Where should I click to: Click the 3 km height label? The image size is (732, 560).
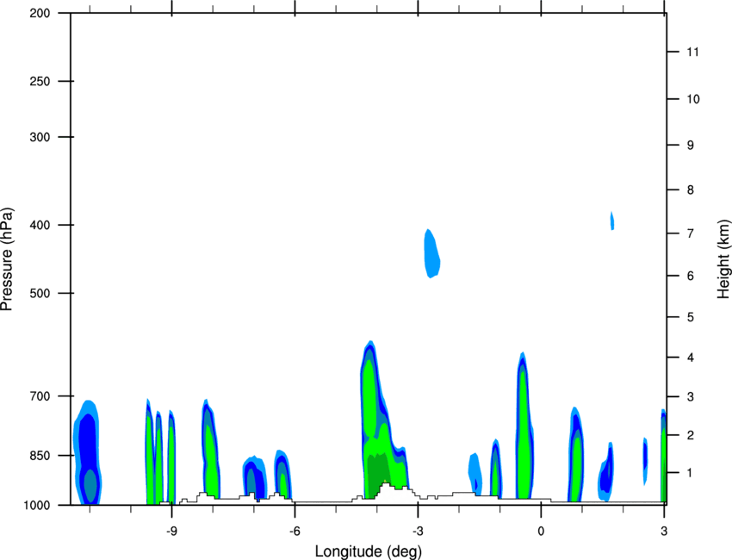(691, 397)
